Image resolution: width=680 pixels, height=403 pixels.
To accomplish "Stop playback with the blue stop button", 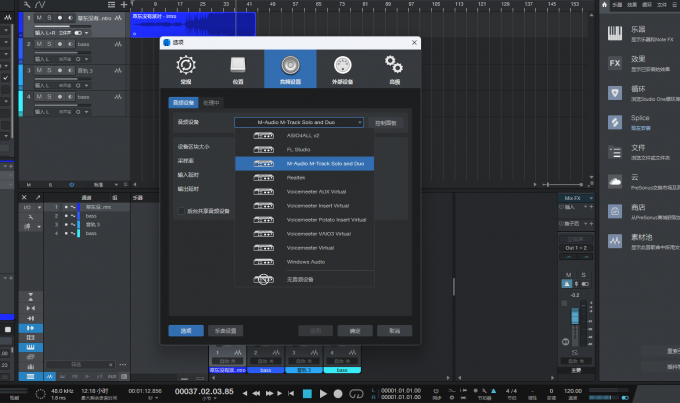I will click(307, 393).
